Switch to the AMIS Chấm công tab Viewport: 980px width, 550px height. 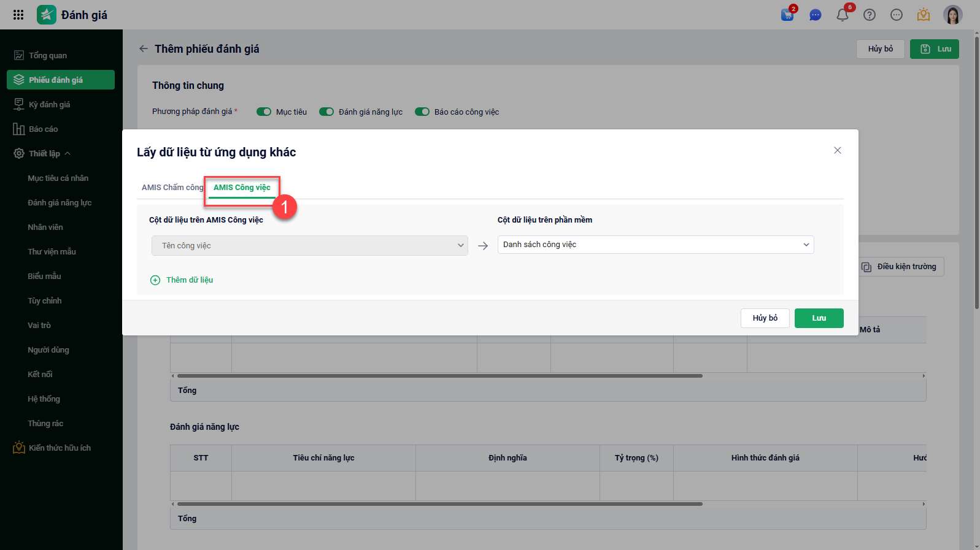172,188
